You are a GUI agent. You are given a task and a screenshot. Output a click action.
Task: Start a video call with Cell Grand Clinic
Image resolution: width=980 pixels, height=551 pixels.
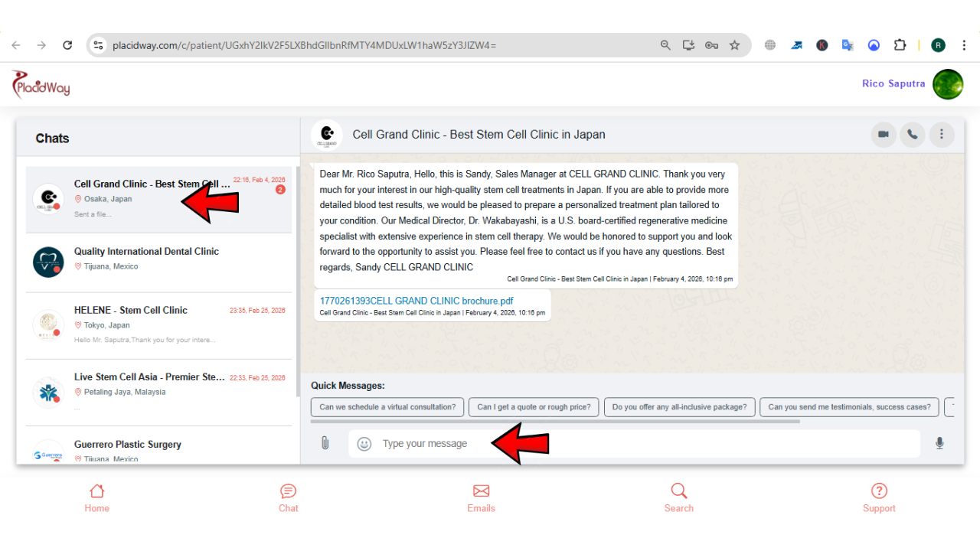click(x=884, y=135)
